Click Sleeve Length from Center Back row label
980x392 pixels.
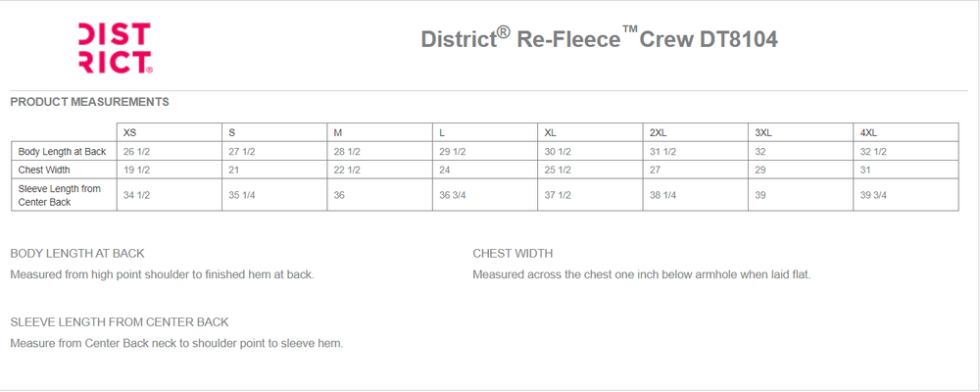60,195
